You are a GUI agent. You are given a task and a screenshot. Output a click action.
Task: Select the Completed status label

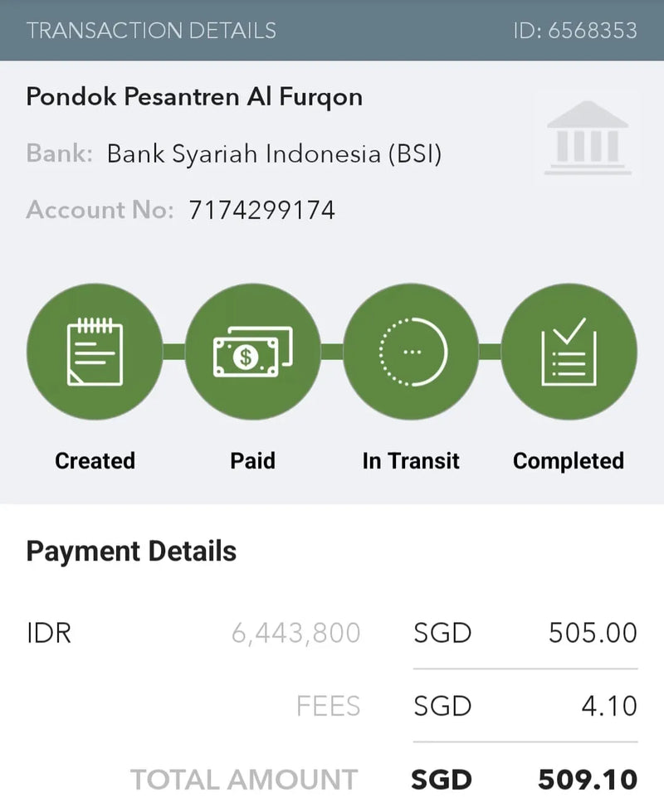[x=569, y=460]
